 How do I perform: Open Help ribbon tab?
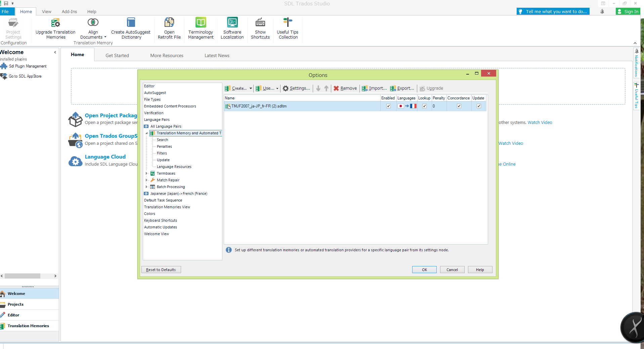(x=92, y=11)
